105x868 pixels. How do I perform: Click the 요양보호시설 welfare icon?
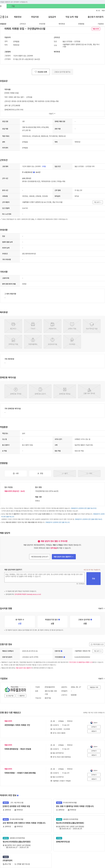pyautogui.click(x=52, y=342)
